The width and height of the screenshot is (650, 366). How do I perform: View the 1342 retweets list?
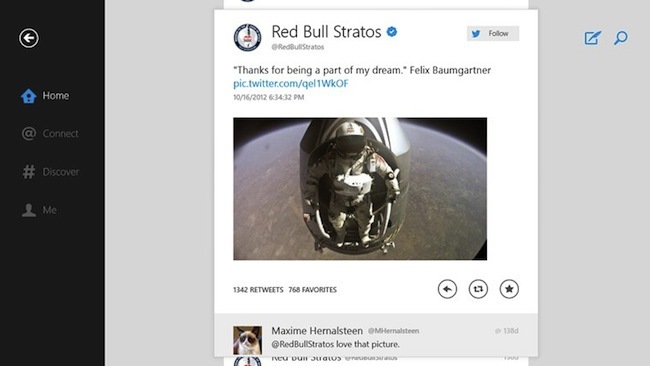tap(258, 290)
